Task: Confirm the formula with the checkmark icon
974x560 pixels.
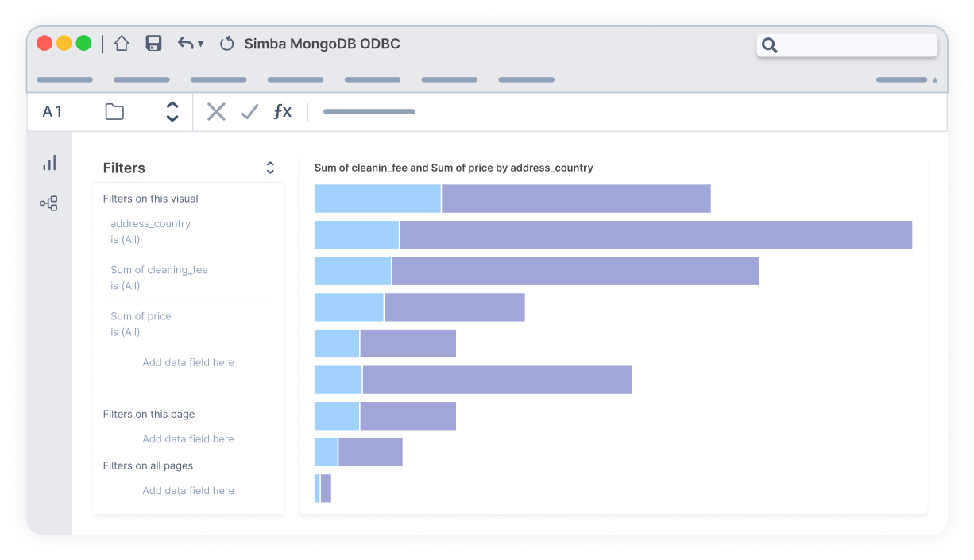Action: [249, 112]
